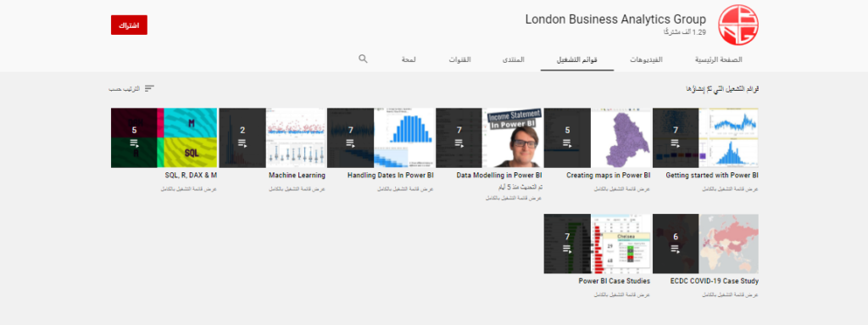This screenshot has height=325, width=868.
Task: Open Getting started with Power BI thumbnail
Action: (705, 138)
